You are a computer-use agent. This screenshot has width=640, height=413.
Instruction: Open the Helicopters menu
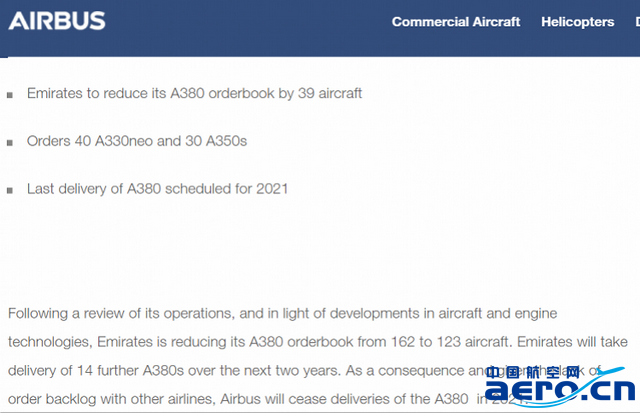coord(578,22)
